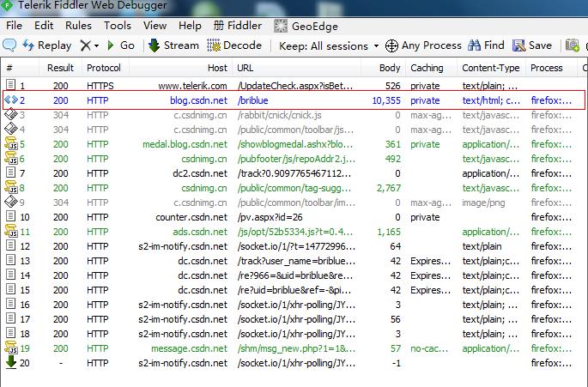Open the File menu
Screen dimensions: 588x387
15,26
